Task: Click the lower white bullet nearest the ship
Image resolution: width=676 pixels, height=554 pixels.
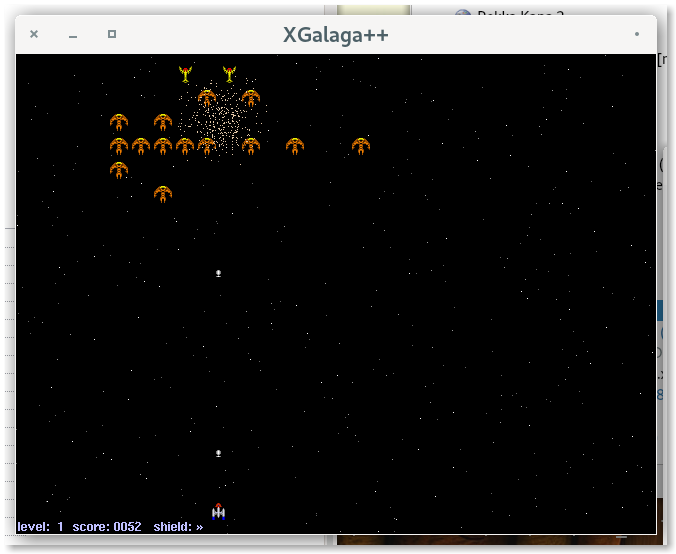Action: (219, 453)
